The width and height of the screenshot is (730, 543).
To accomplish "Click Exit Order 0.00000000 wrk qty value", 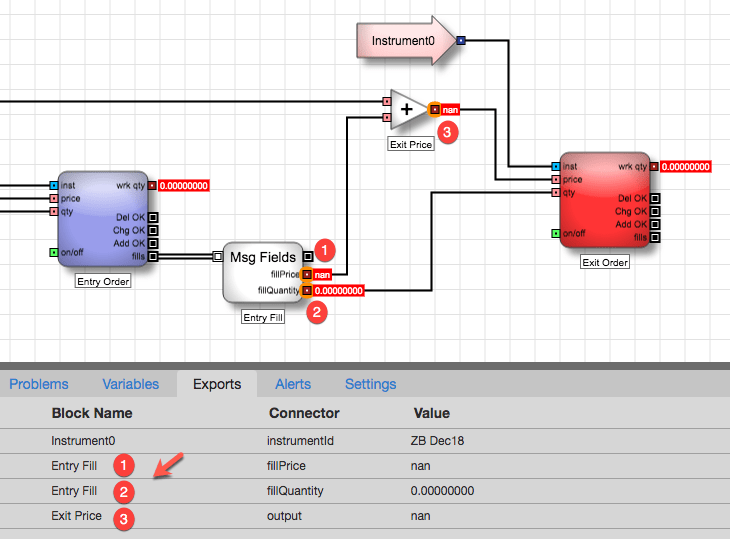I will pos(686,167).
